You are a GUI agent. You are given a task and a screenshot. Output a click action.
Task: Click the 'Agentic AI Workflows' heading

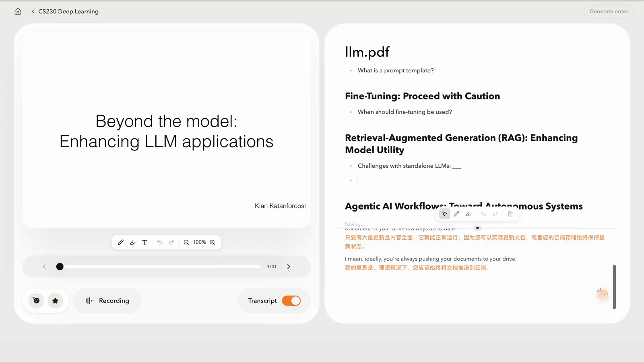pos(464,206)
